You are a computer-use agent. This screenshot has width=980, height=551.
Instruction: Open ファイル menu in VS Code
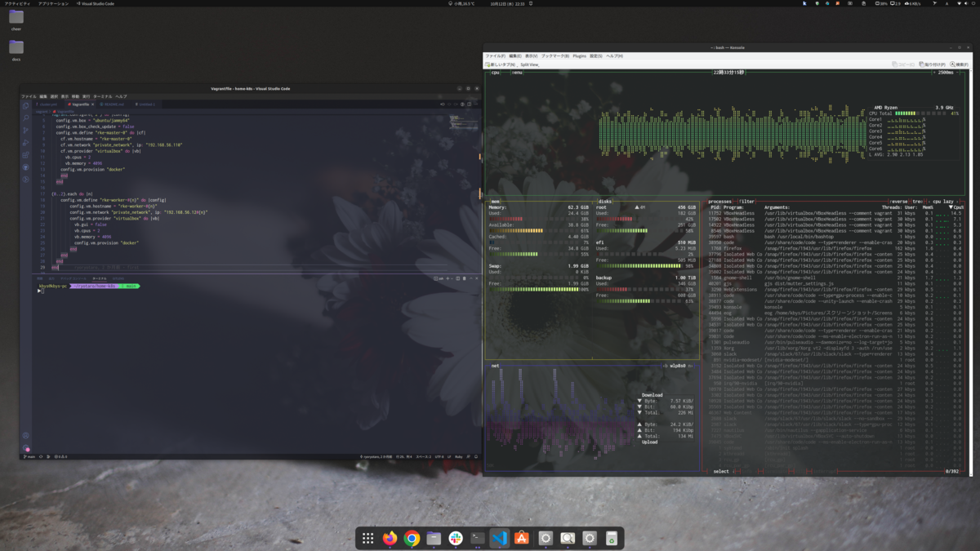tap(29, 96)
